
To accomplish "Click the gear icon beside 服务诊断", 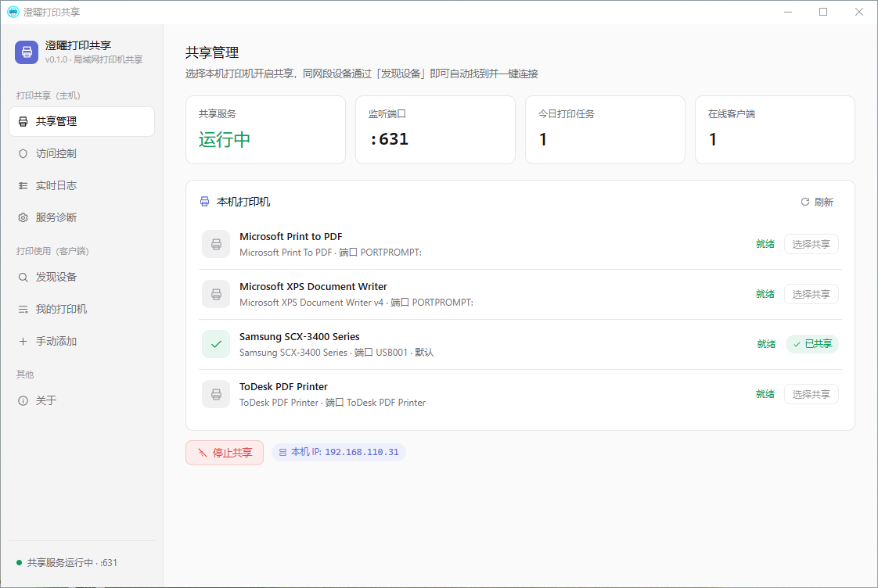I will [x=23, y=217].
